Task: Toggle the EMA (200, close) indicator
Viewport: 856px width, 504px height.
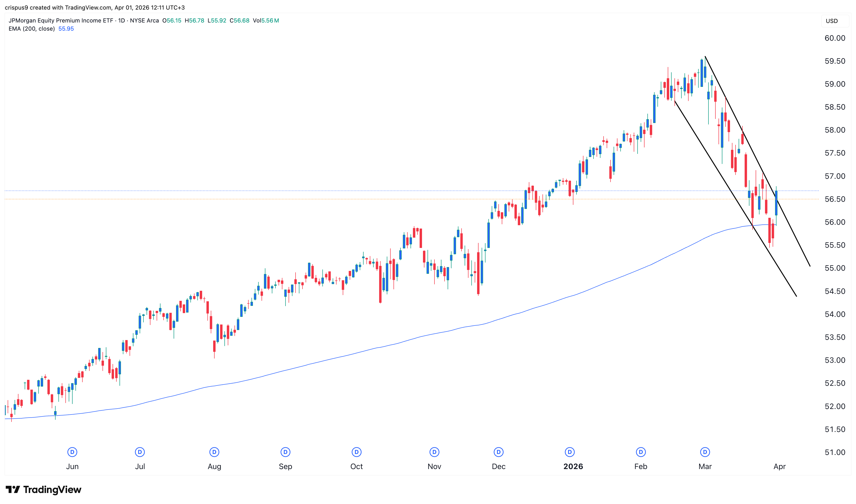Action: [32, 29]
